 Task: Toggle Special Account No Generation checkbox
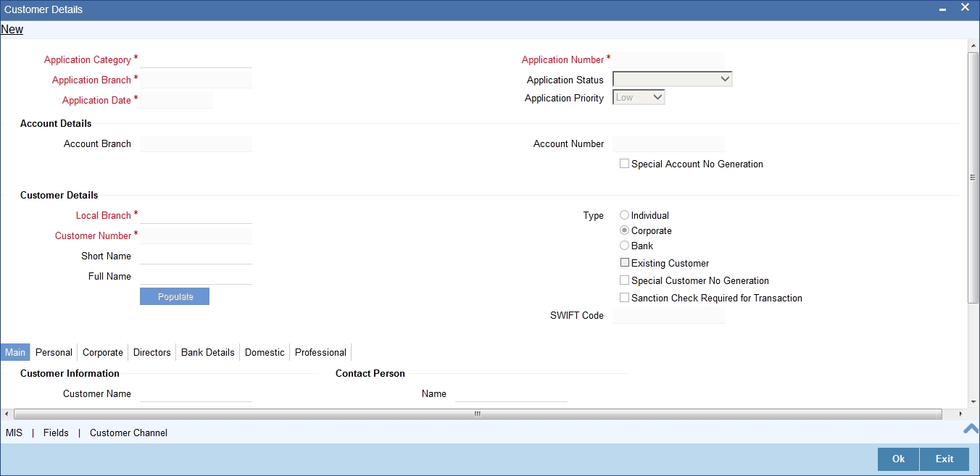624,164
